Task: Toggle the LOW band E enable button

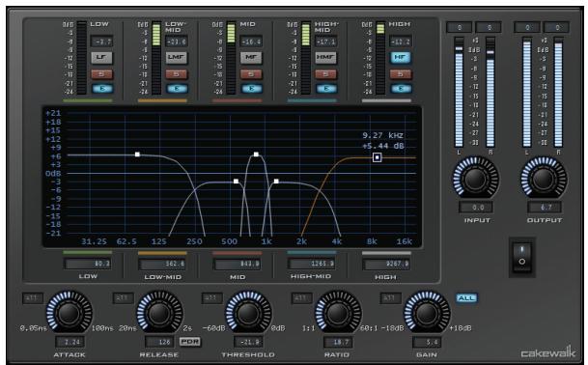Action: (102, 89)
